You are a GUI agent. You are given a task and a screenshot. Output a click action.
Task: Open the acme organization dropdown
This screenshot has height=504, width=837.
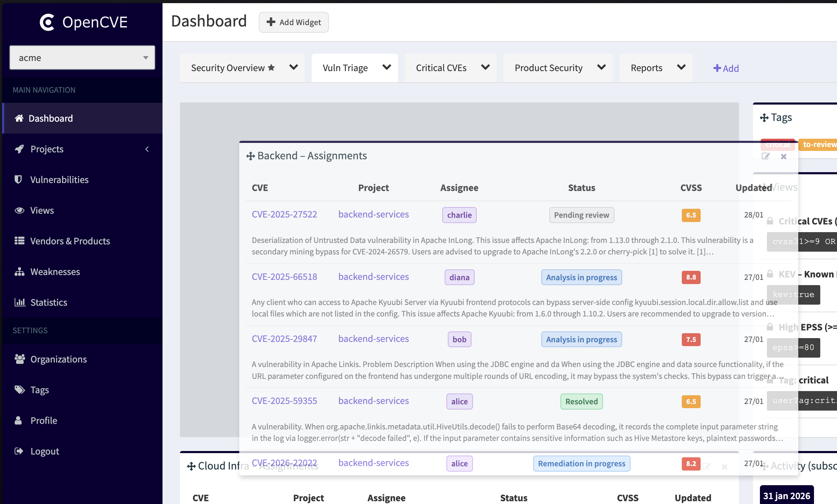pos(82,58)
